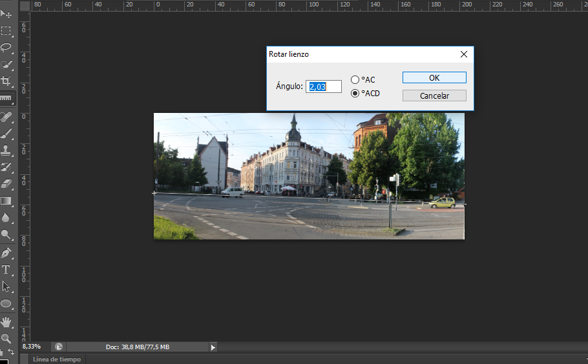This screenshot has height=364, width=588.
Task: Select the Move tool
Action: point(6,14)
